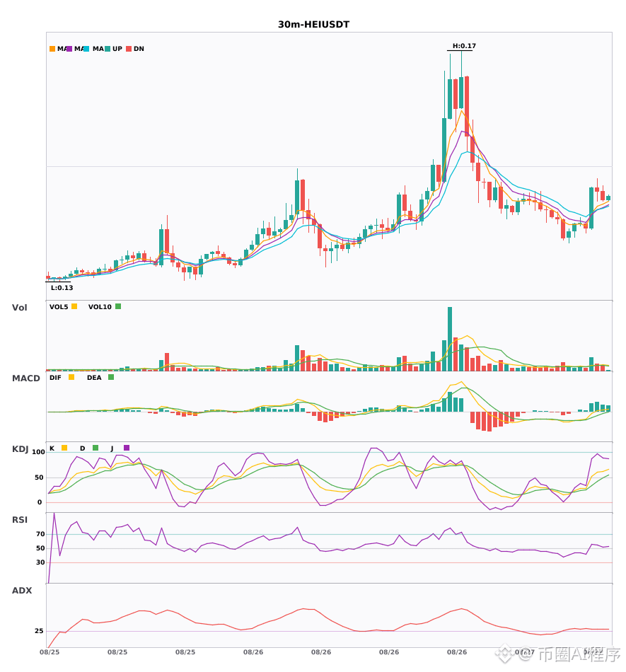Click the L:0.13 low price label
The image size is (626, 672).
pyautogui.click(x=62, y=288)
